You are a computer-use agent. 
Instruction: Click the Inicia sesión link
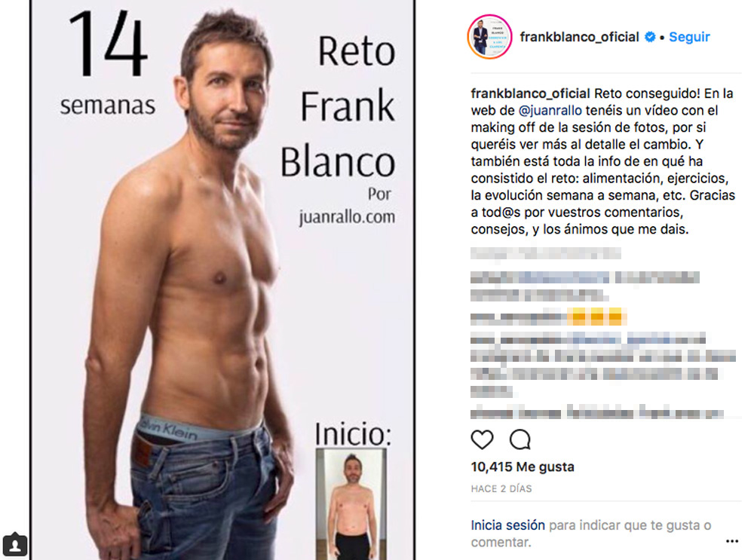coord(507,525)
